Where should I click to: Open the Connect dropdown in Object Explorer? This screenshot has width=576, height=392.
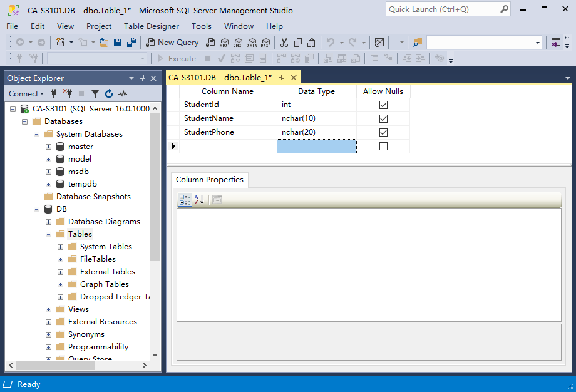(26, 94)
